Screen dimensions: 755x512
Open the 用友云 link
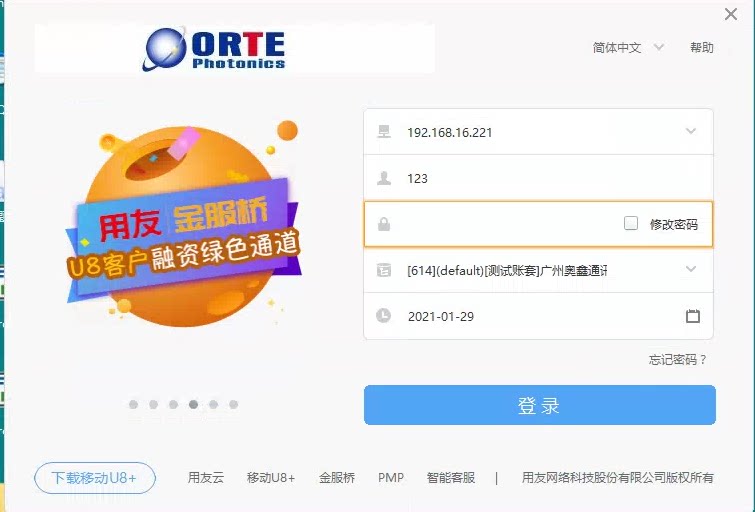point(206,478)
